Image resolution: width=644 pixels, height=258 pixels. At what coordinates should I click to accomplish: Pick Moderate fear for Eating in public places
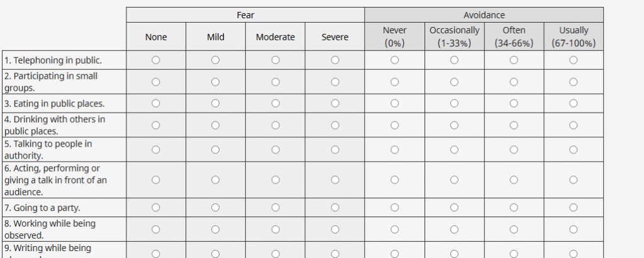(275, 103)
